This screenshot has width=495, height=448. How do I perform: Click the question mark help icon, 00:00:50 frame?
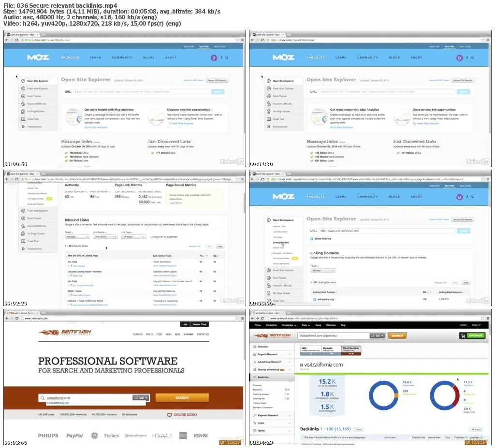click(x=221, y=58)
